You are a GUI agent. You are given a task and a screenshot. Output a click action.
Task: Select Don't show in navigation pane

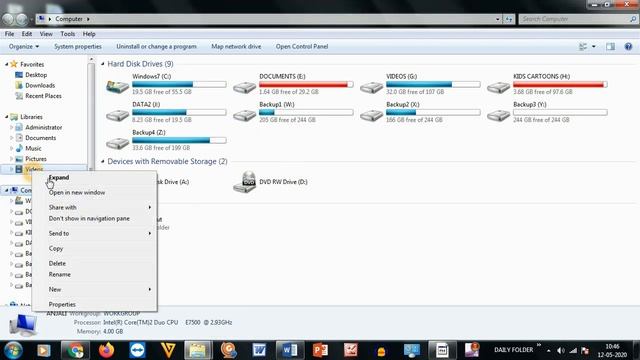(x=95, y=219)
